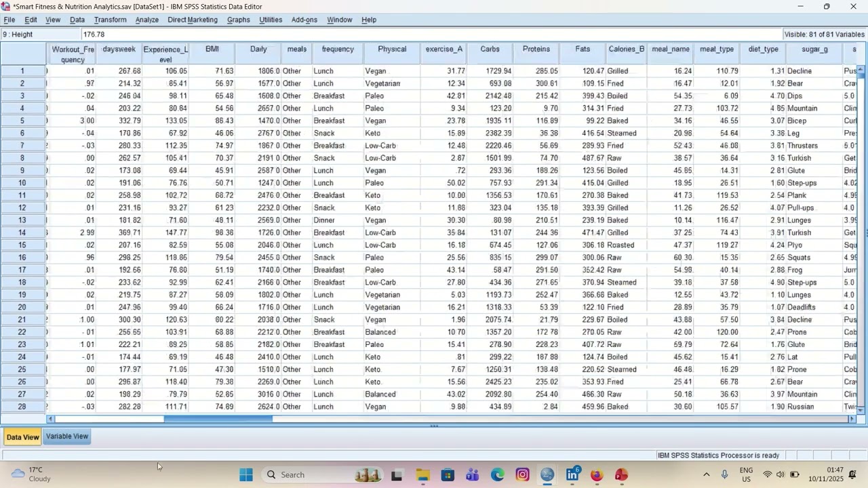Open the Utilities menu
Image resolution: width=868 pixels, height=488 pixels.
click(x=271, y=20)
